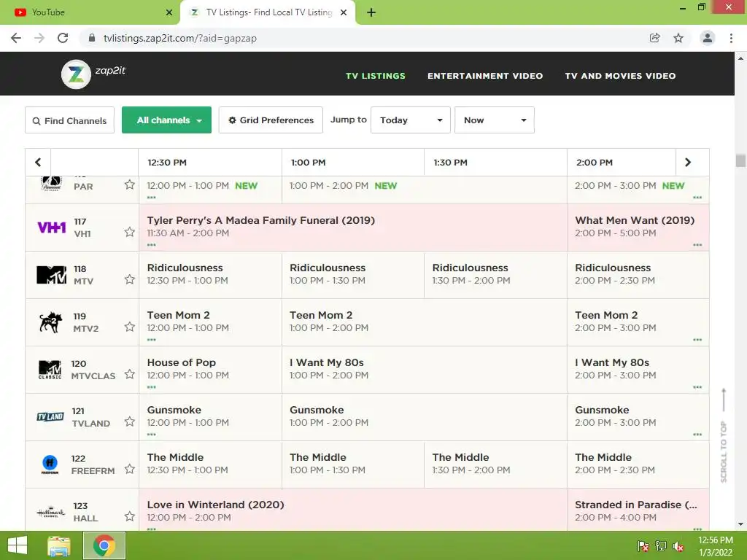The image size is (747, 560).
Task: Open the share page icon in address bar
Action: [655, 38]
